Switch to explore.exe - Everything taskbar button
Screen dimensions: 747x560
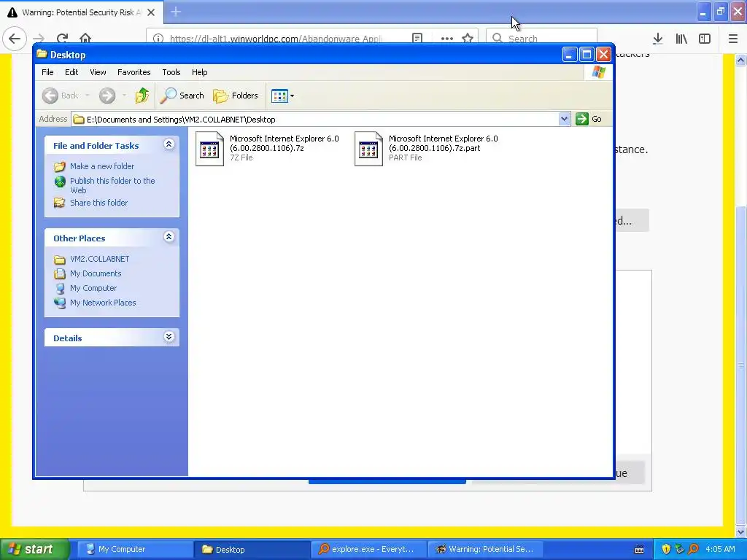(368, 550)
